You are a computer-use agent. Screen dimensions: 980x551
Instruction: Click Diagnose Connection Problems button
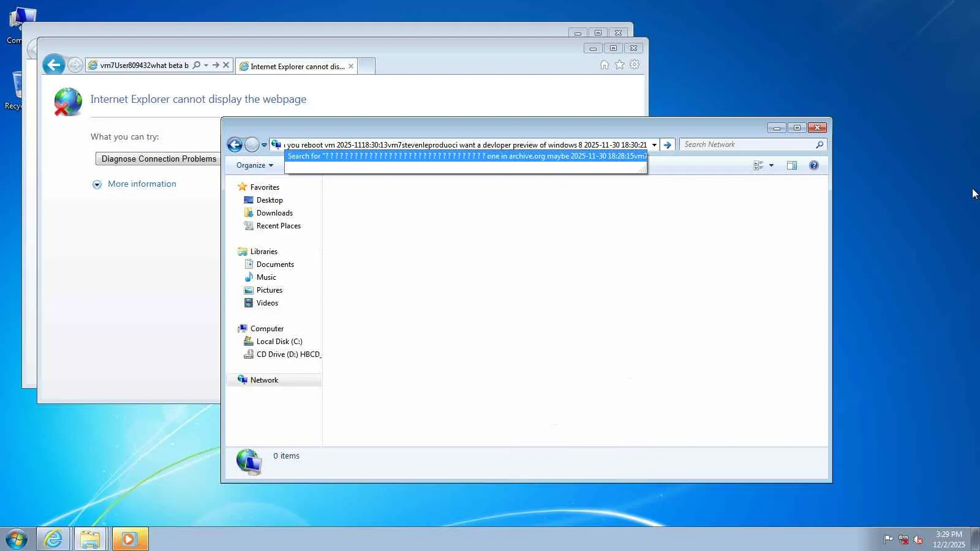[159, 159]
